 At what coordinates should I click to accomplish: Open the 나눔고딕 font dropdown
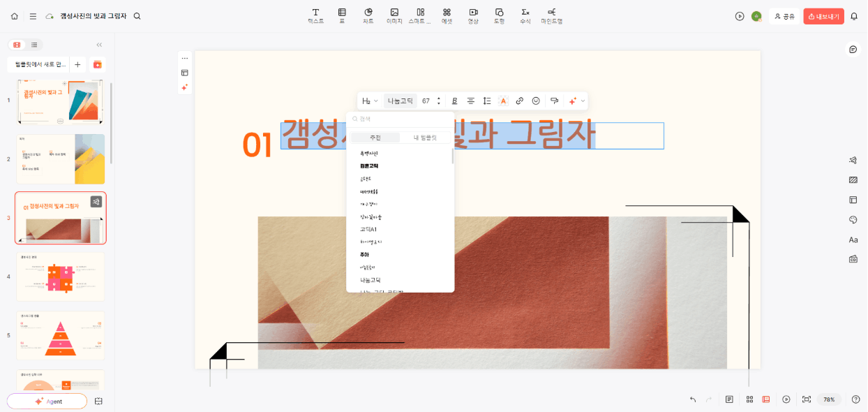[x=401, y=101]
